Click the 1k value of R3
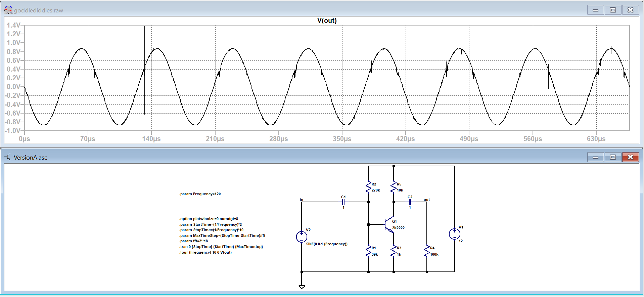Screen dimensions: 644x297 (x=399, y=254)
